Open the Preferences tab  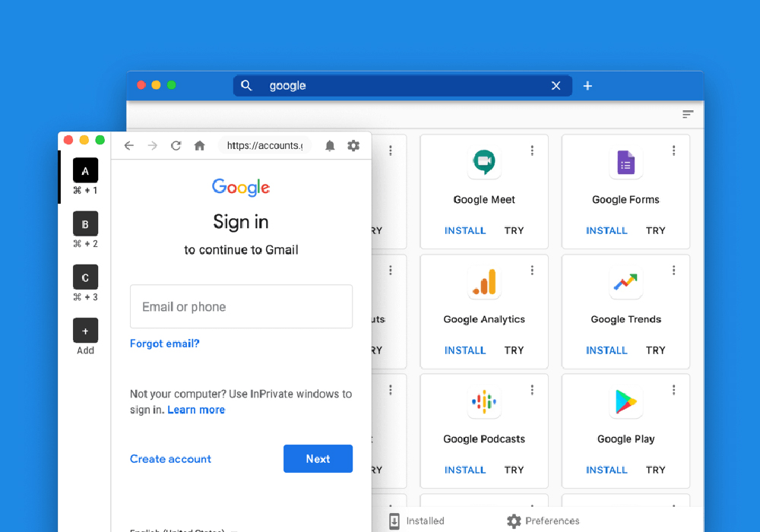(543, 521)
